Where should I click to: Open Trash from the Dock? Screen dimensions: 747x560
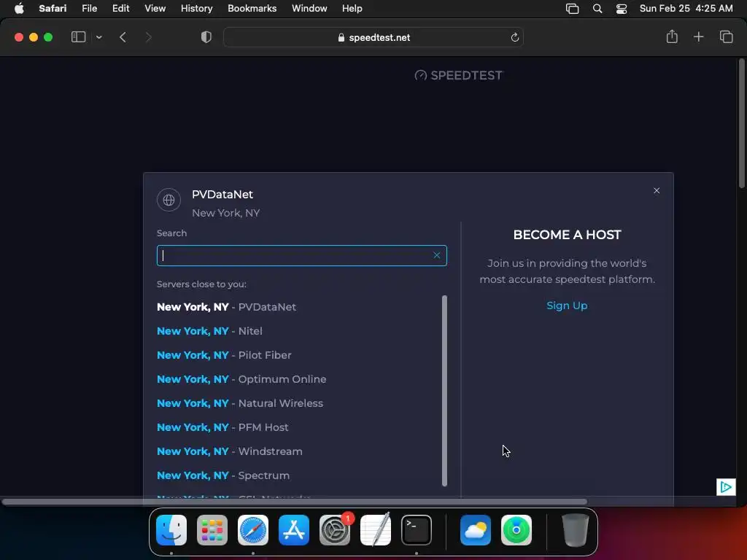coord(575,530)
